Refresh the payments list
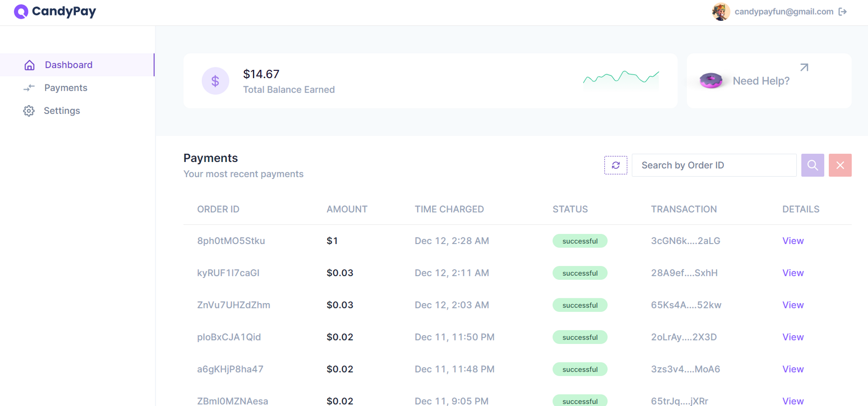 (x=615, y=165)
